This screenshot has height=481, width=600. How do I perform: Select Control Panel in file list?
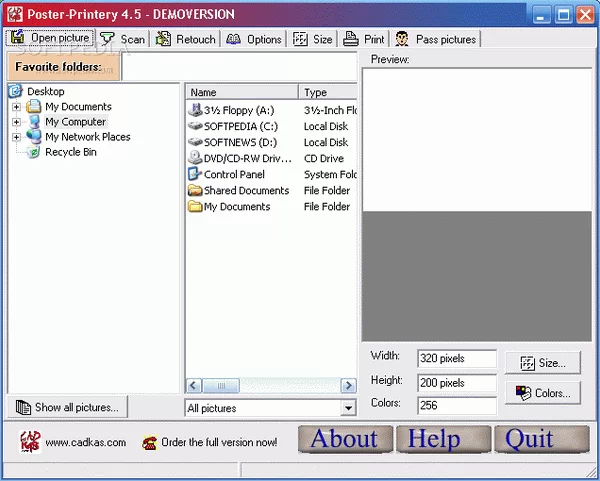point(234,174)
